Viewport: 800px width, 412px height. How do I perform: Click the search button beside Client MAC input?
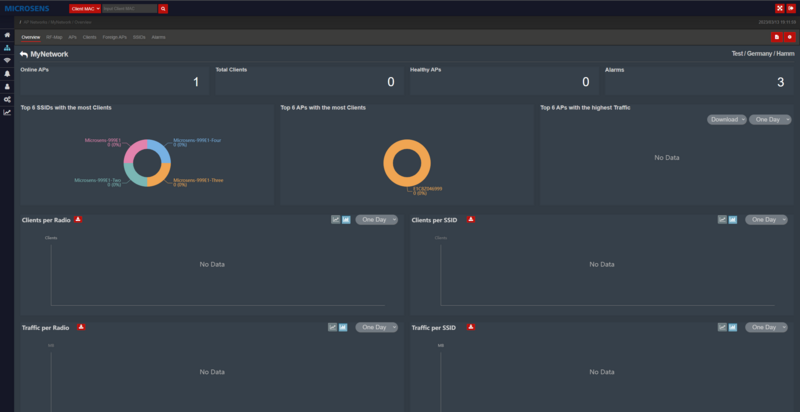163,8
